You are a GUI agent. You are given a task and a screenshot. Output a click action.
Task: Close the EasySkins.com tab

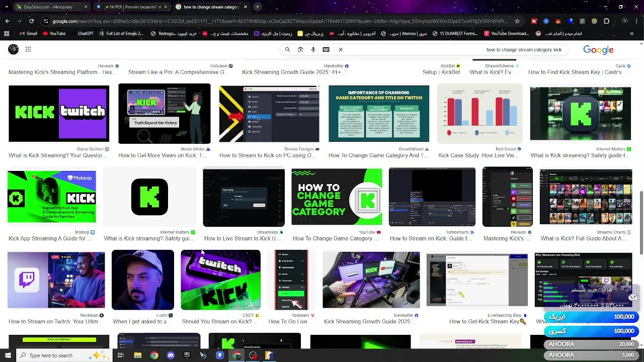(86, 7)
